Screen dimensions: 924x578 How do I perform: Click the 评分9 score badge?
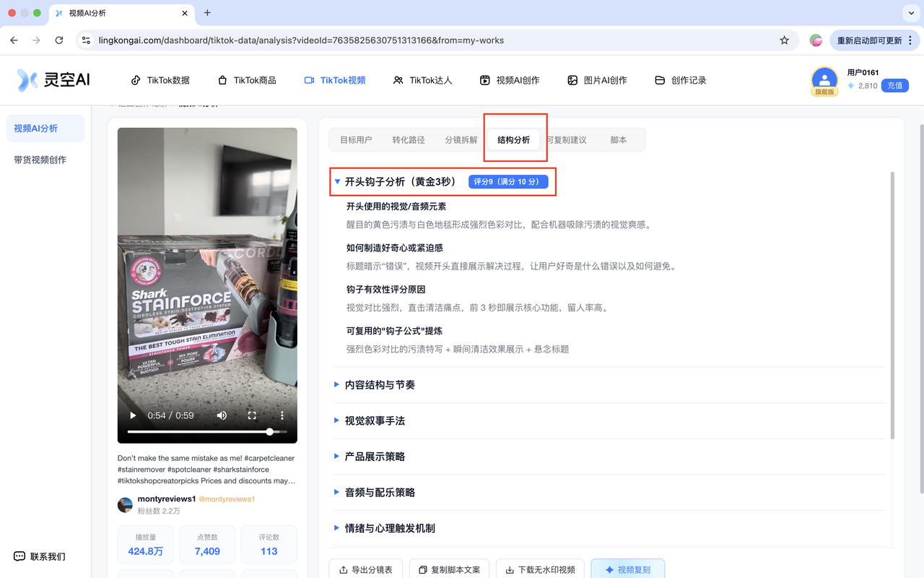pyautogui.click(x=508, y=182)
